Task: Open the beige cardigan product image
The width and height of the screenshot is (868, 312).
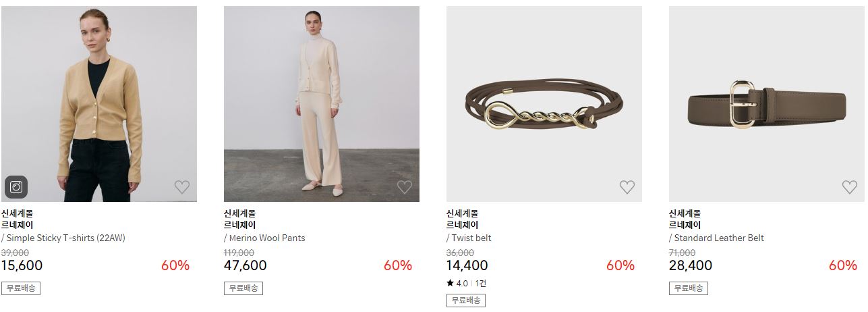Action: (99, 104)
